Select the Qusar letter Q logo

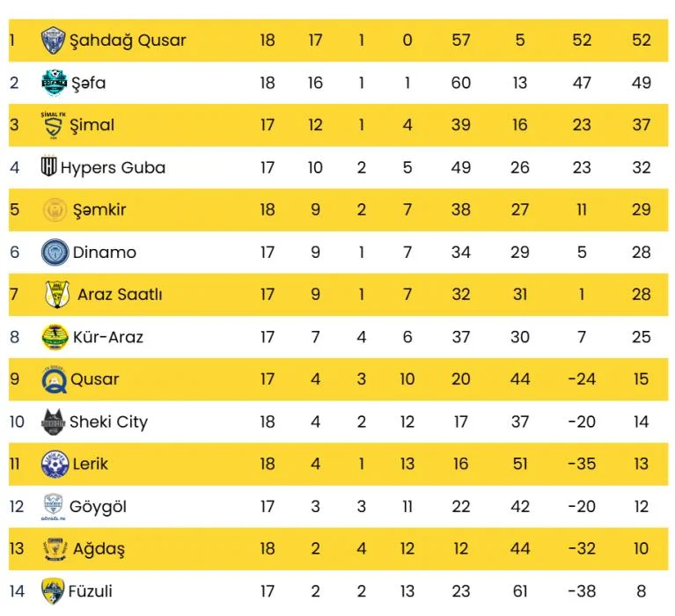pyautogui.click(x=54, y=379)
